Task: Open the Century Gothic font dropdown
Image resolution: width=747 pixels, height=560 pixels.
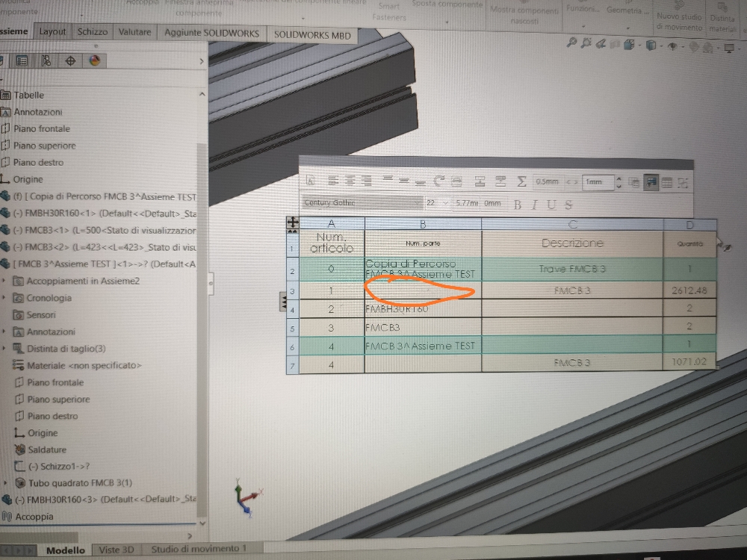Action: coord(362,203)
